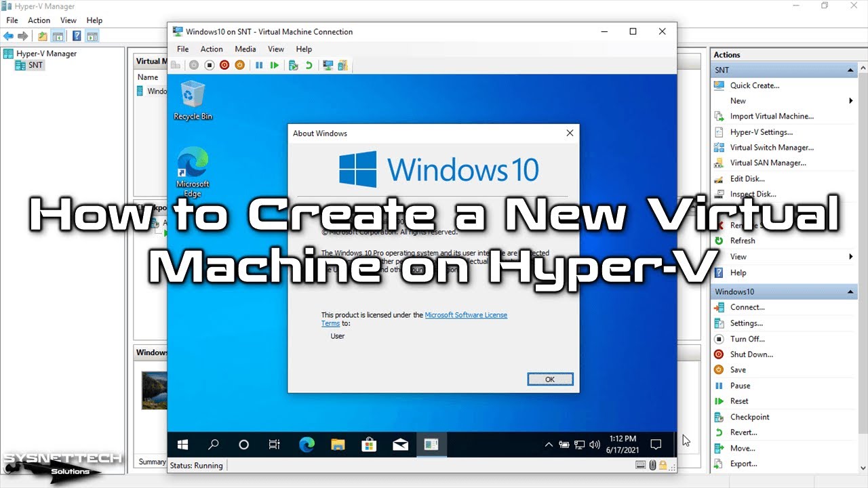Click Refresh in Actions pane

click(x=743, y=241)
